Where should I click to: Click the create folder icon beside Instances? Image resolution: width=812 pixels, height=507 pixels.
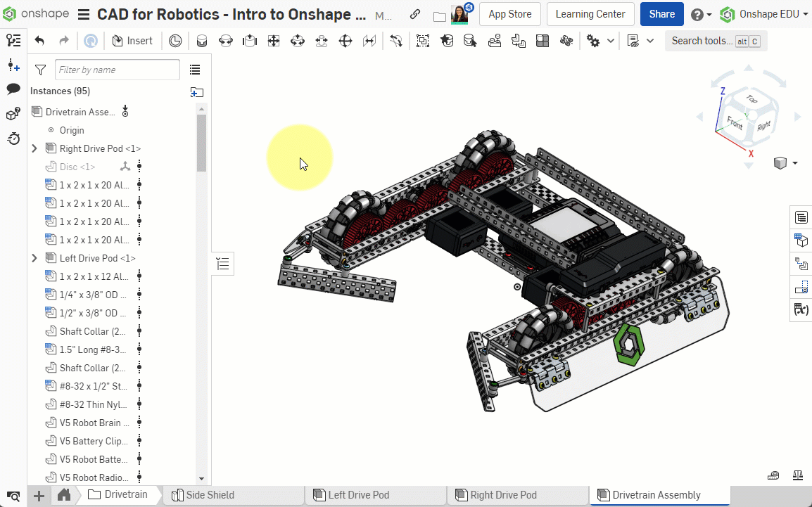click(197, 91)
